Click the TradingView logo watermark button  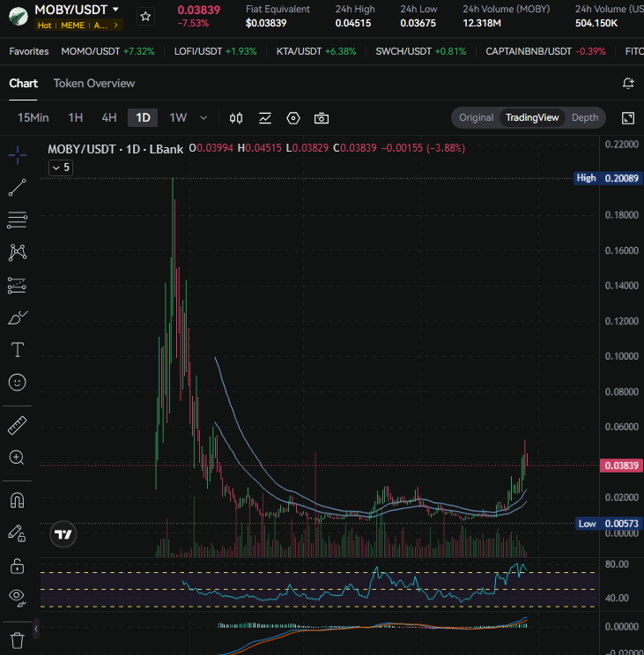click(x=63, y=534)
